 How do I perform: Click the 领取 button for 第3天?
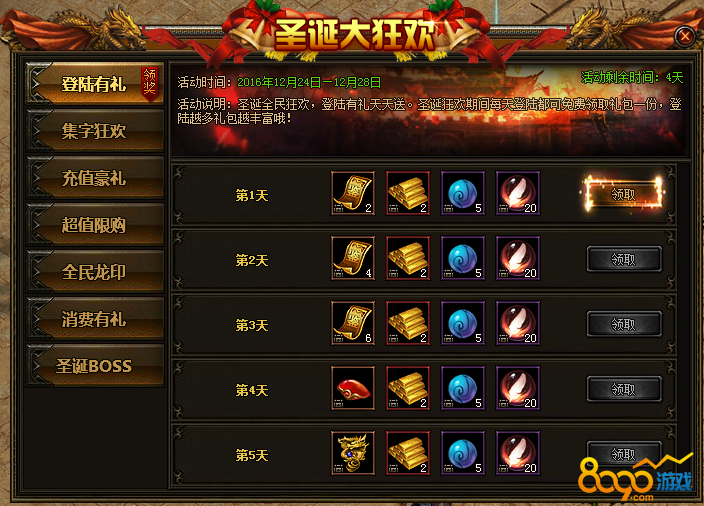pyautogui.click(x=624, y=324)
